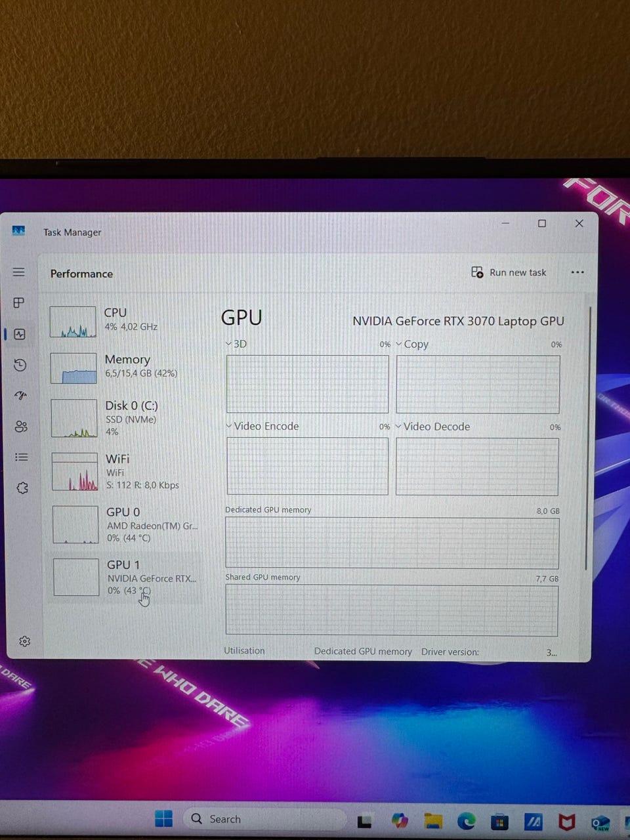Open Task View on the taskbar
Image resolution: width=630 pixels, height=840 pixels.
[x=364, y=820]
